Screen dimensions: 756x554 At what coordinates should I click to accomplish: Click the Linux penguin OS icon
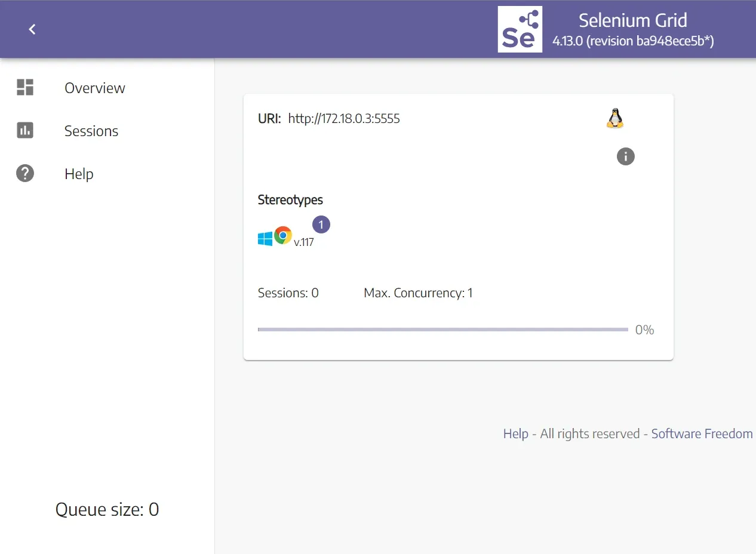point(615,118)
